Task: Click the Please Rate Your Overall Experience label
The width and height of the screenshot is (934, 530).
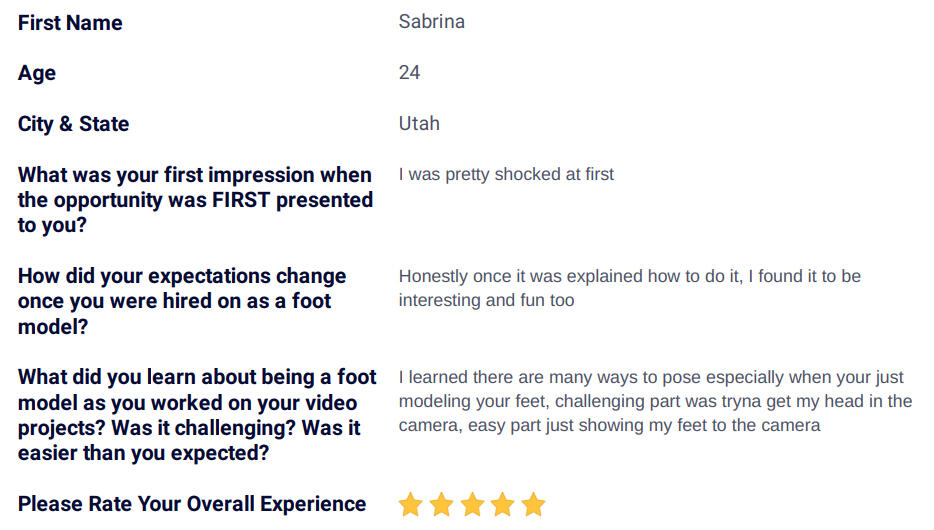Action: pyautogui.click(x=192, y=504)
